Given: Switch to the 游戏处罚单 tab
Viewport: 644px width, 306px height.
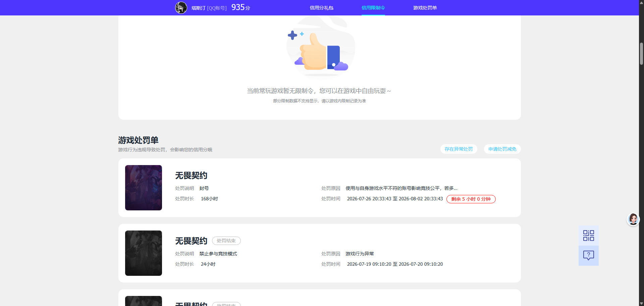Looking at the screenshot, I should click(425, 8).
